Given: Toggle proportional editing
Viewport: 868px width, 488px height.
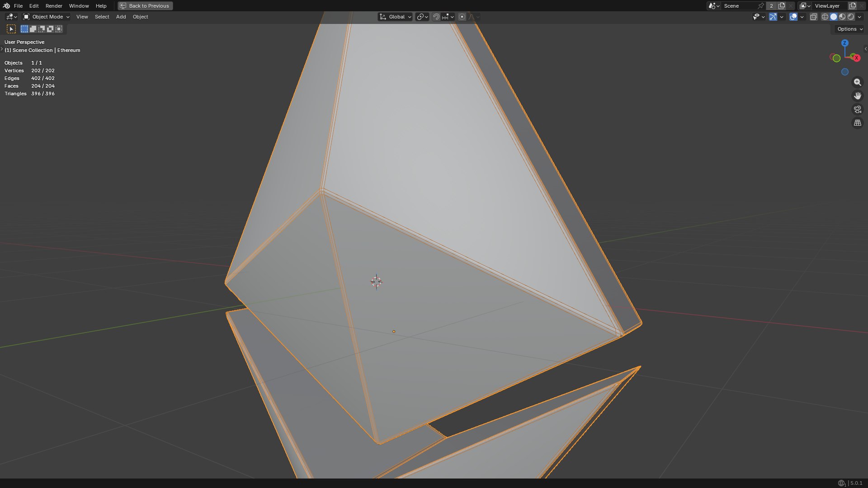Looking at the screenshot, I should coord(462,17).
